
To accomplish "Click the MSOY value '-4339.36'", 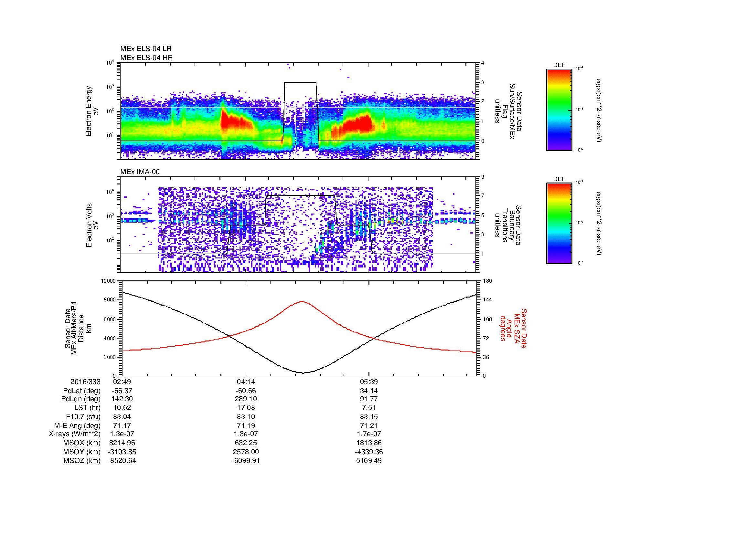I will (x=369, y=452).
